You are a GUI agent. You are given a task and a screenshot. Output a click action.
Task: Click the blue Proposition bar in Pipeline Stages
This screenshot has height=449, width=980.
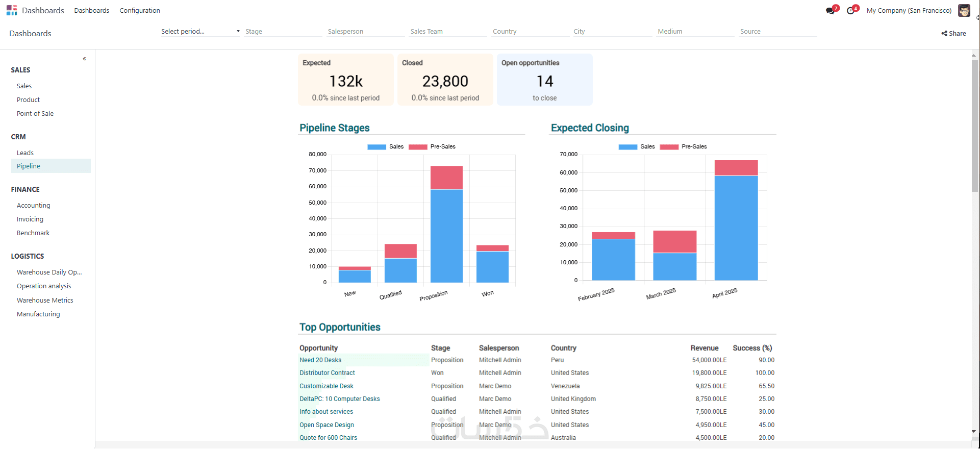click(x=446, y=236)
